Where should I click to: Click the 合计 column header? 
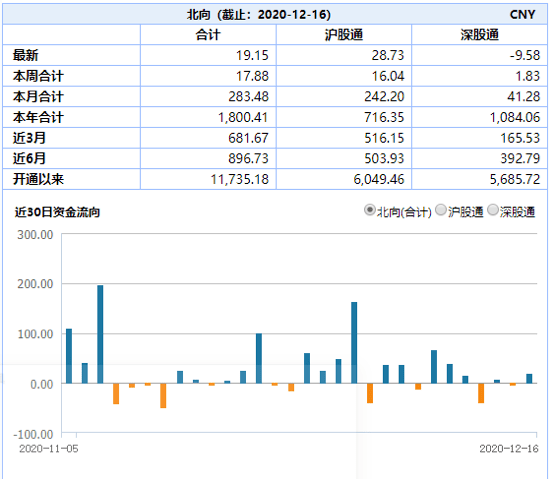pyautogui.click(x=208, y=35)
